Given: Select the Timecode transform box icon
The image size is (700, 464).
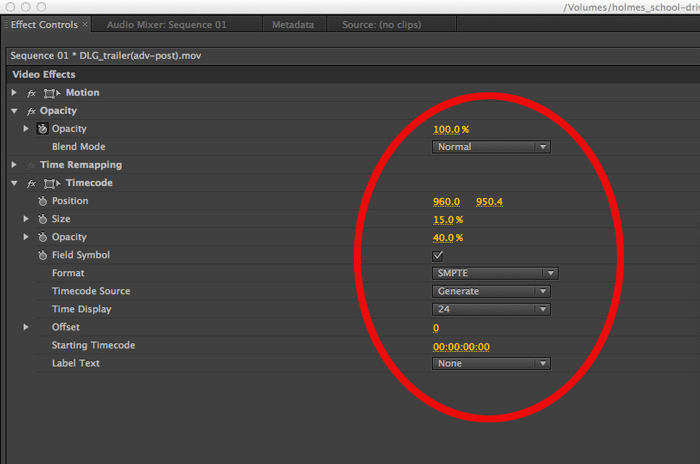Looking at the screenshot, I should tap(52, 184).
